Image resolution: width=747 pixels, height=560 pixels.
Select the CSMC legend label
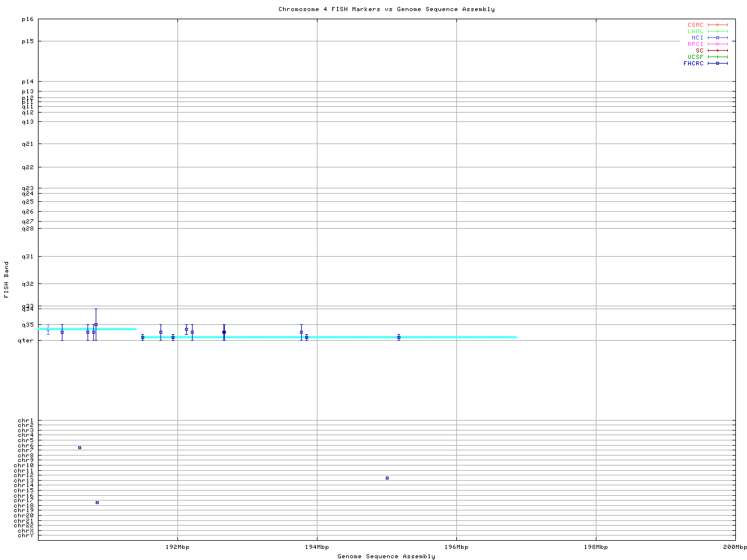point(696,25)
